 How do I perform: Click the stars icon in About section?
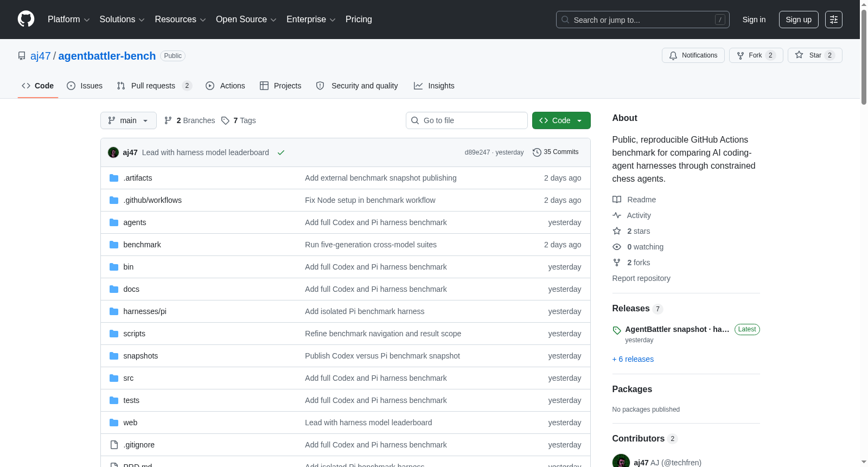617,231
